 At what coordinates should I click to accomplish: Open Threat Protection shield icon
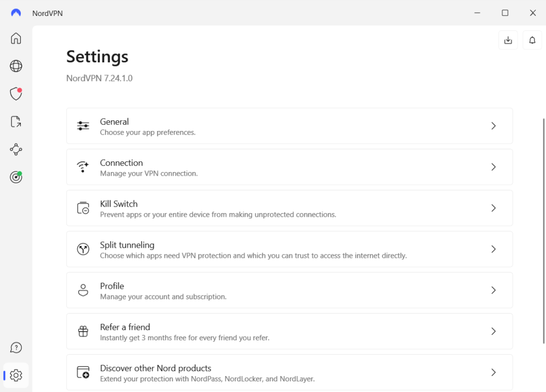point(15,94)
